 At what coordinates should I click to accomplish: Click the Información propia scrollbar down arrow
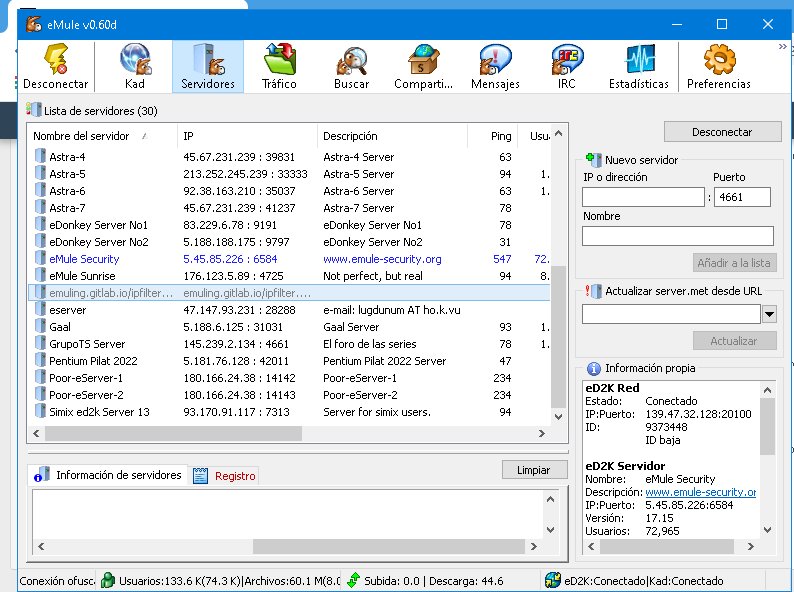coord(767,530)
